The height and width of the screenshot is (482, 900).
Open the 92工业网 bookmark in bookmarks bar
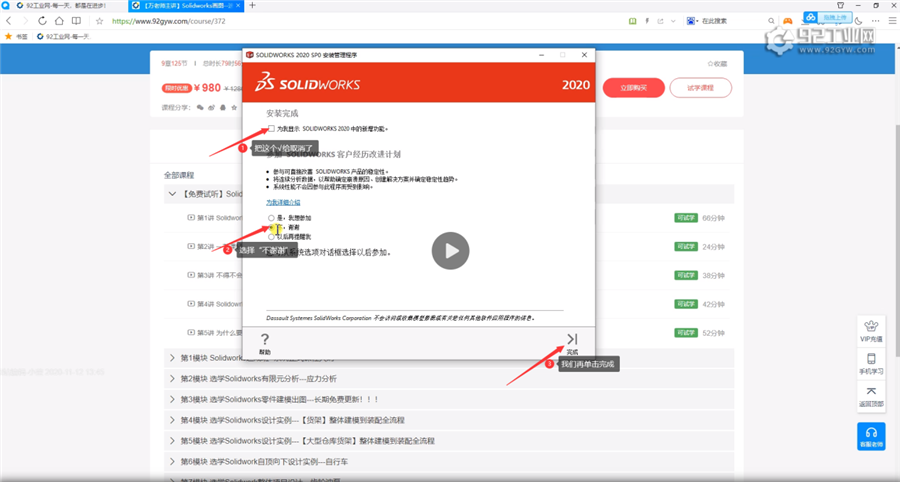tap(64, 36)
